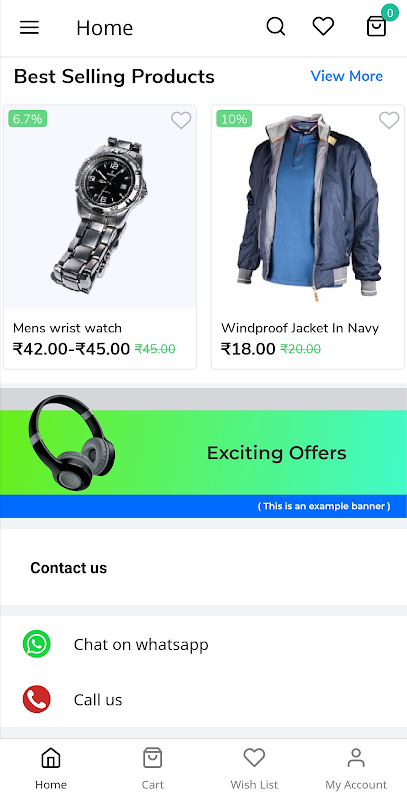Click the green WhatsApp icon
The image size is (407, 800).
click(37, 644)
